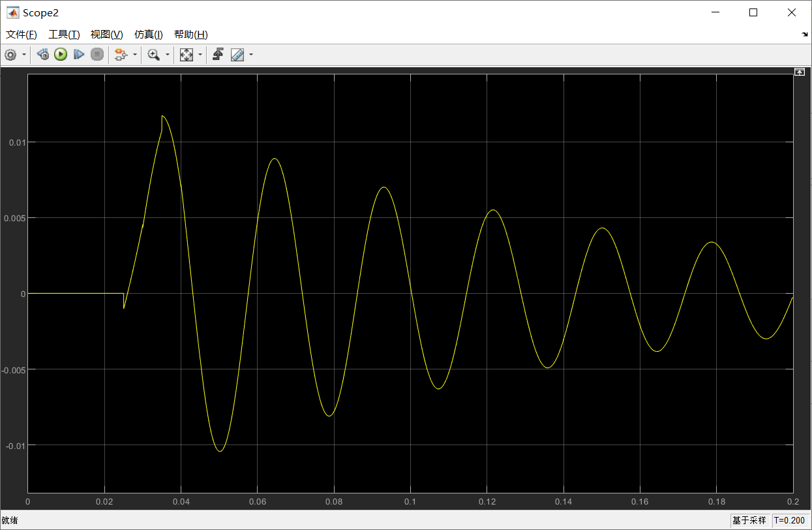Minimize the Scope2 window
The image size is (812, 530).
tap(715, 12)
